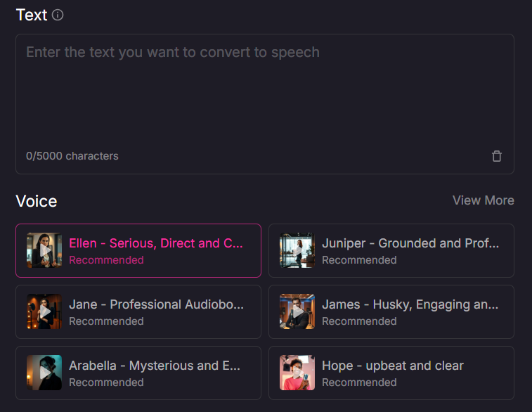Screen dimensions: 532x412
Task: Pick the Jane - Professional Audiobook voice name
Action: (157, 304)
